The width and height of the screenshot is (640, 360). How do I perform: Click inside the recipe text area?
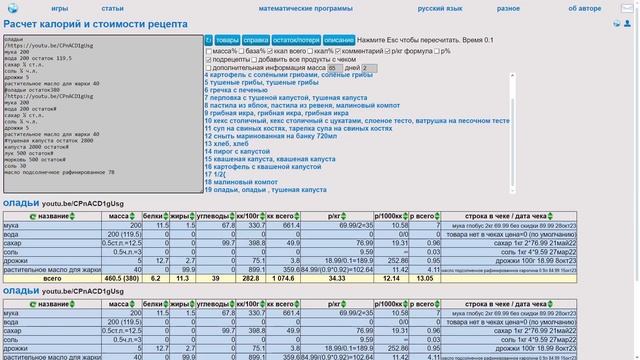pyautogui.click(x=103, y=114)
